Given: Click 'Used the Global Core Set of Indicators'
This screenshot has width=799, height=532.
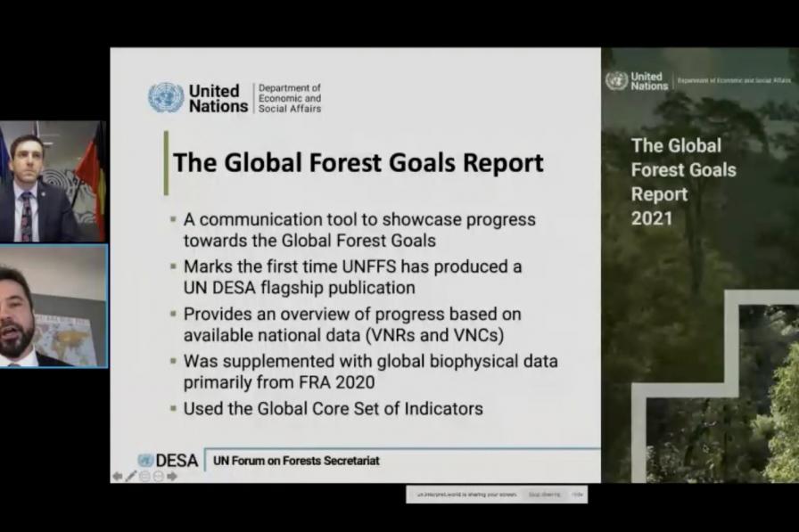Looking at the screenshot, I should 334,409.
